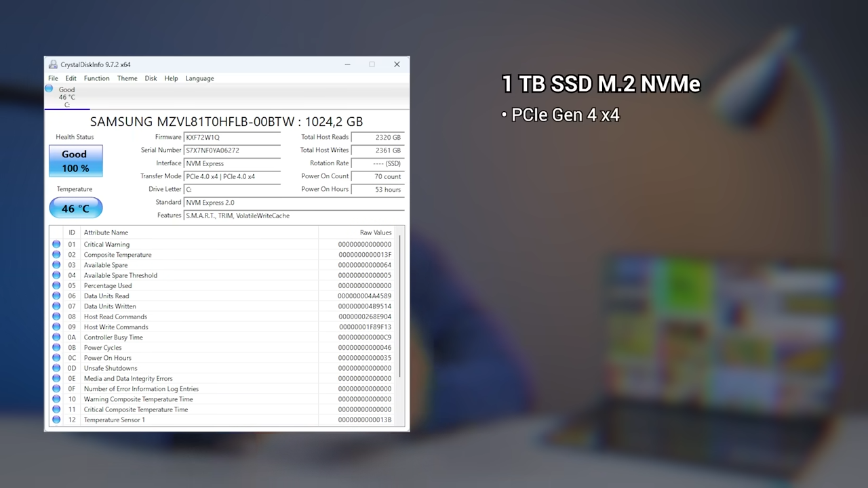The image size is (868, 488).
Task: Click the status orb beside Media and Data Integrity Errors
Action: (x=56, y=378)
